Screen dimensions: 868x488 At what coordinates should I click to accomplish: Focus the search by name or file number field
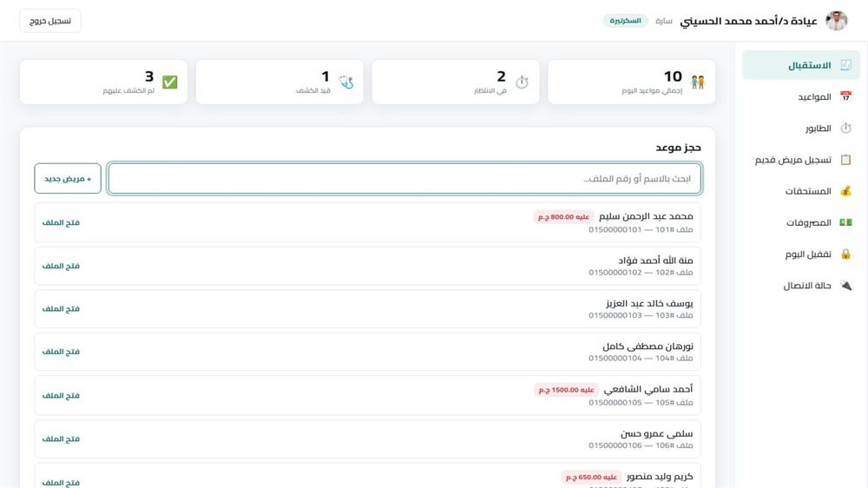click(x=404, y=178)
